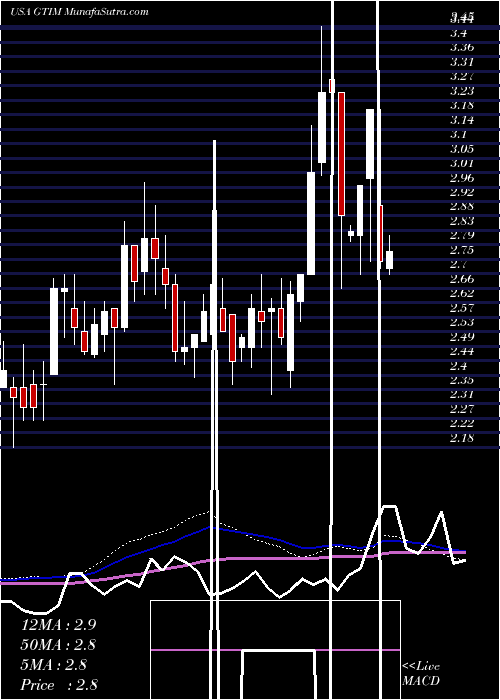Click the 3.01 price axis label
The width and height of the screenshot is (500, 700).
pyautogui.click(x=462, y=163)
